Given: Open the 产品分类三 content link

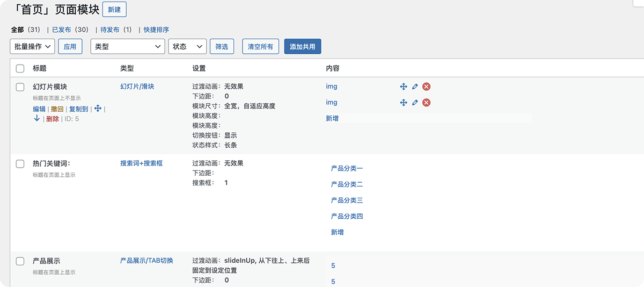Looking at the screenshot, I should point(347,200).
